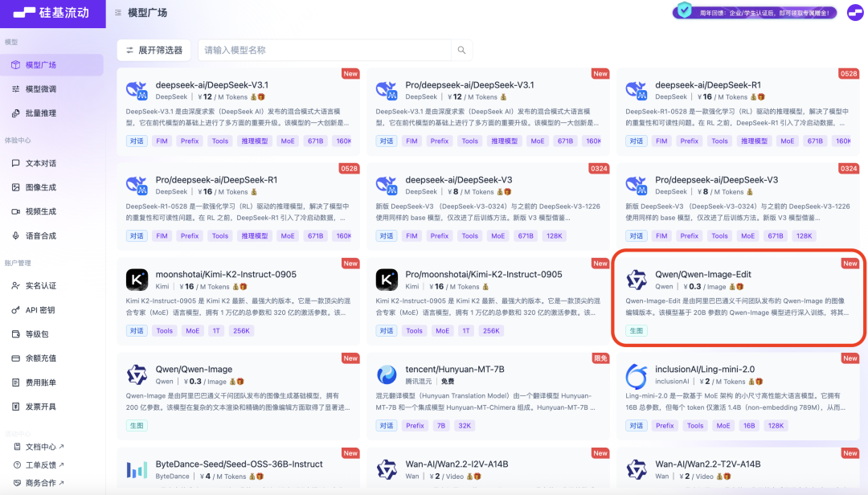Open the Pro/deepseek-ai/DeepSeek-V3 model title

pyautogui.click(x=716, y=179)
